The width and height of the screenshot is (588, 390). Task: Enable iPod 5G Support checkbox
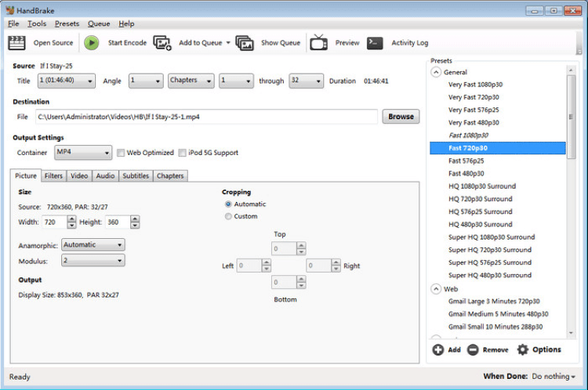pos(182,153)
